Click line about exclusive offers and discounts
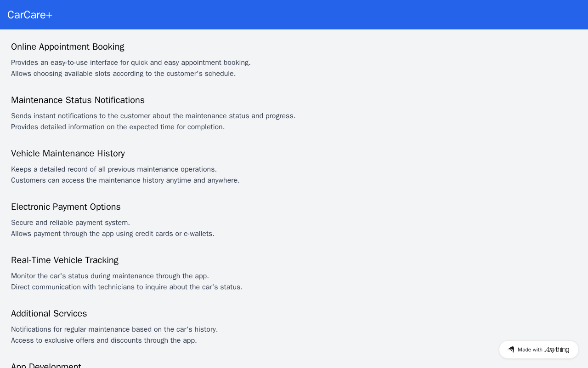This screenshot has height=368, width=588. click(104, 340)
